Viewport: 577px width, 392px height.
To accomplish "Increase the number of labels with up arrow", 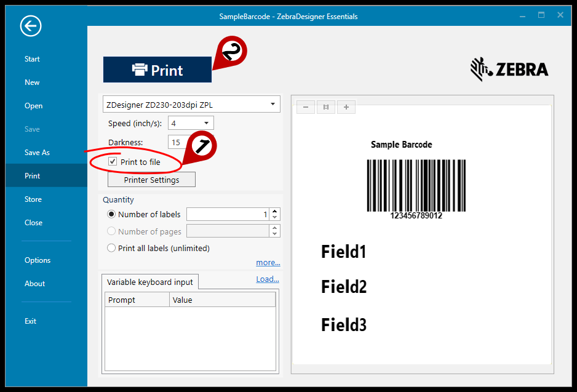I will (275, 211).
